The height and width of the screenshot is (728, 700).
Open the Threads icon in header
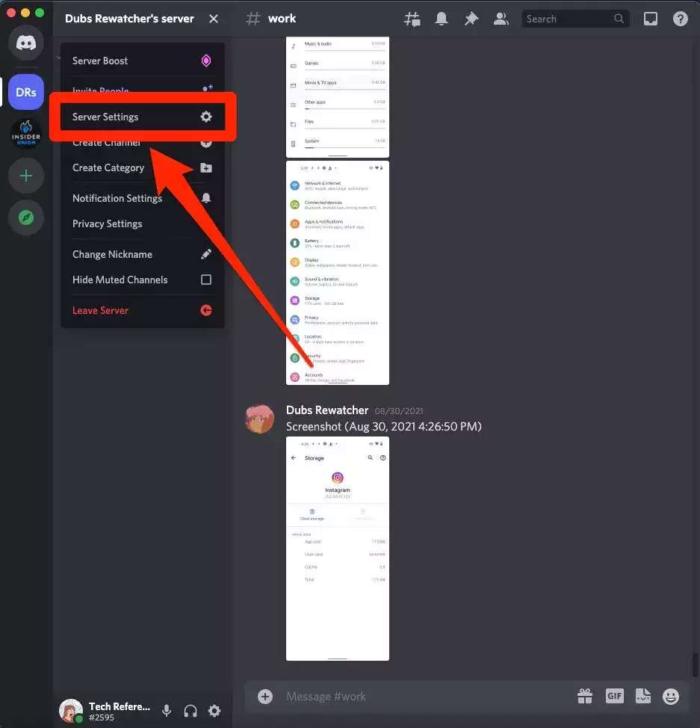coord(412,19)
